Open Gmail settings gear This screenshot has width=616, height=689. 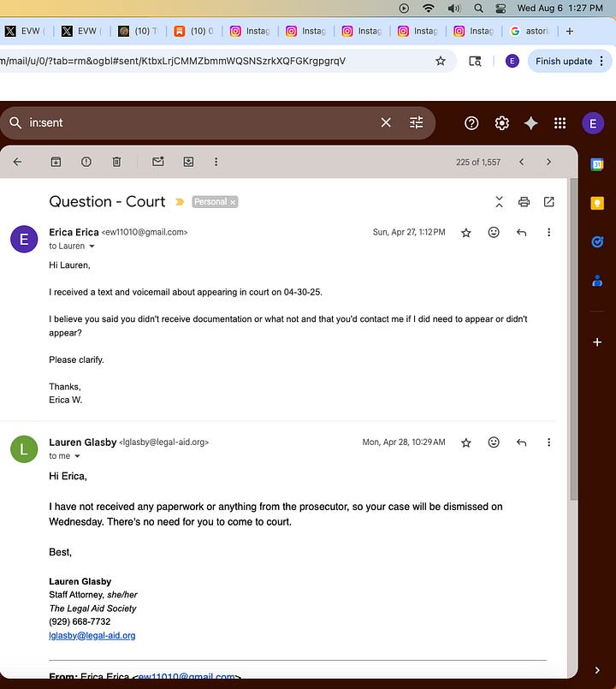(x=501, y=123)
